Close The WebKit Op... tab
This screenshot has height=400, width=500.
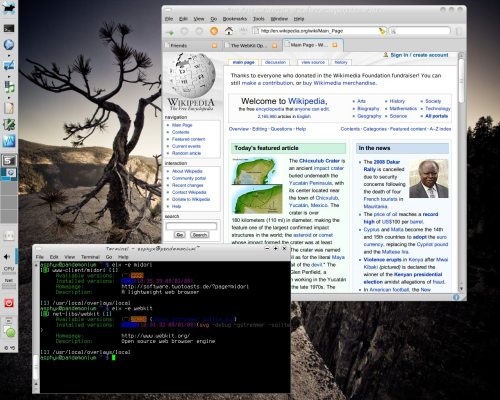(274, 45)
